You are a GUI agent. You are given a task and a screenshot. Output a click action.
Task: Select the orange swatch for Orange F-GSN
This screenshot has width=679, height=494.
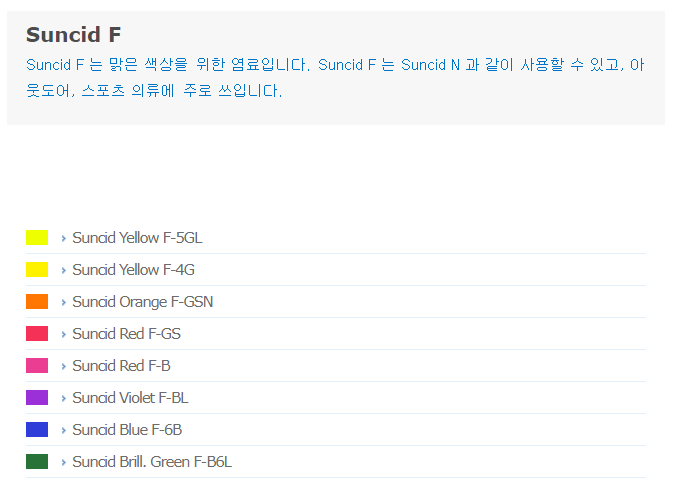(37, 302)
